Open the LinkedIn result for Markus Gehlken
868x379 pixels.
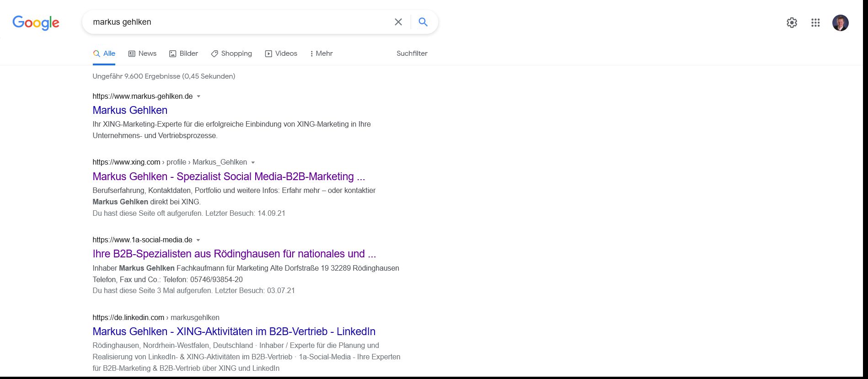tap(234, 331)
